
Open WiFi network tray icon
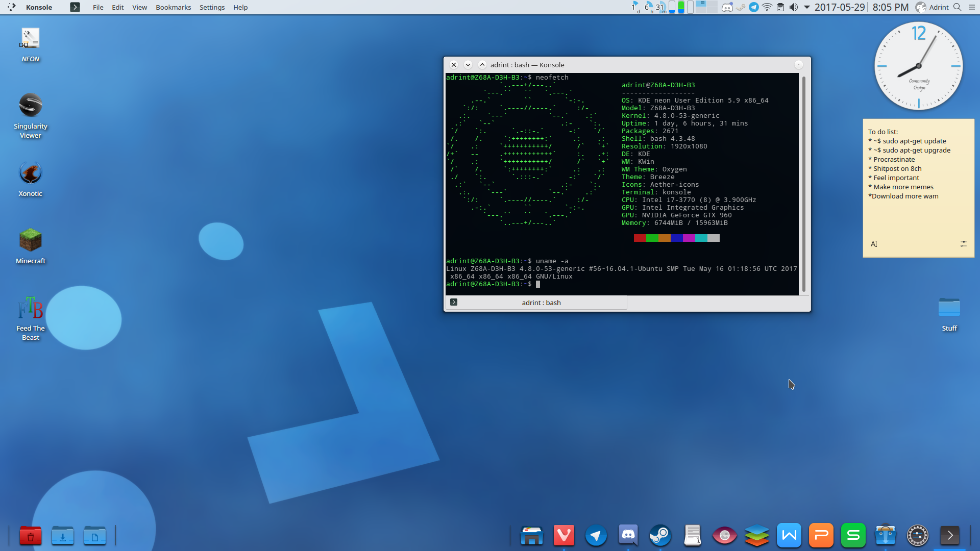coord(767,7)
